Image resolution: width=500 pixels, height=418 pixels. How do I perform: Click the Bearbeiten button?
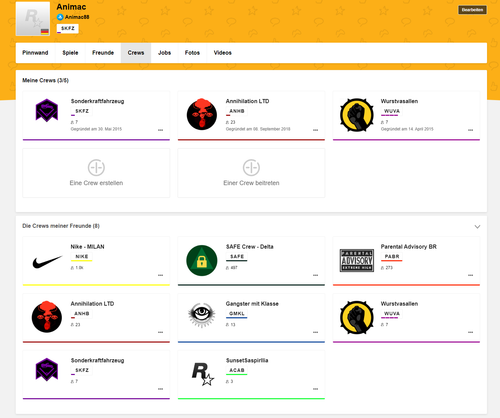(472, 10)
